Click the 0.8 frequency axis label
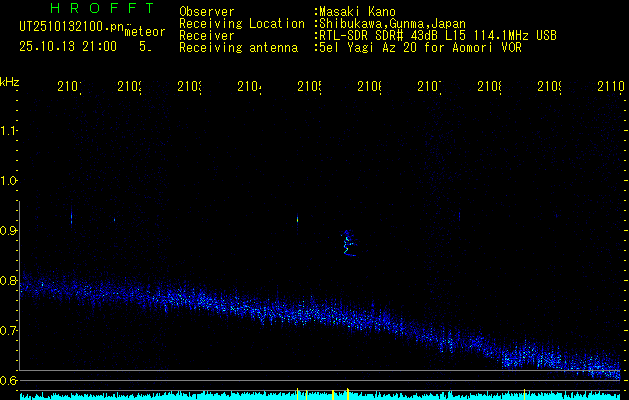Viewport: 629px width, 400px height. (8, 280)
